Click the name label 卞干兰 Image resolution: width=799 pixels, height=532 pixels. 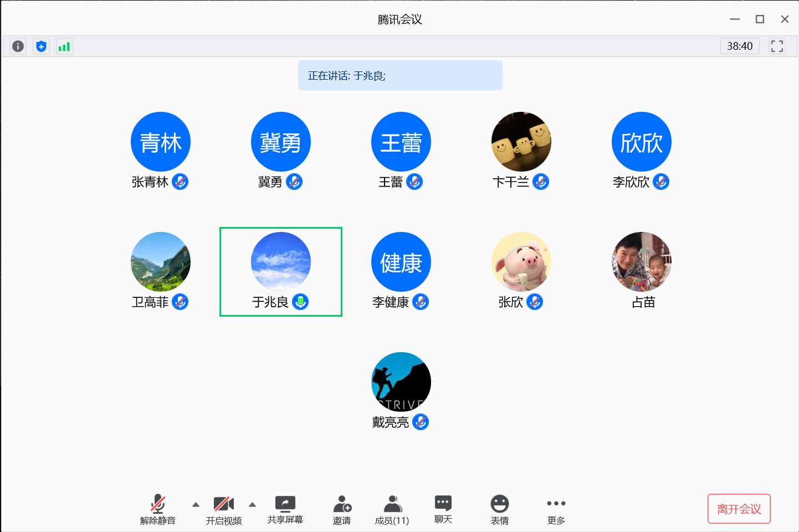tap(511, 182)
